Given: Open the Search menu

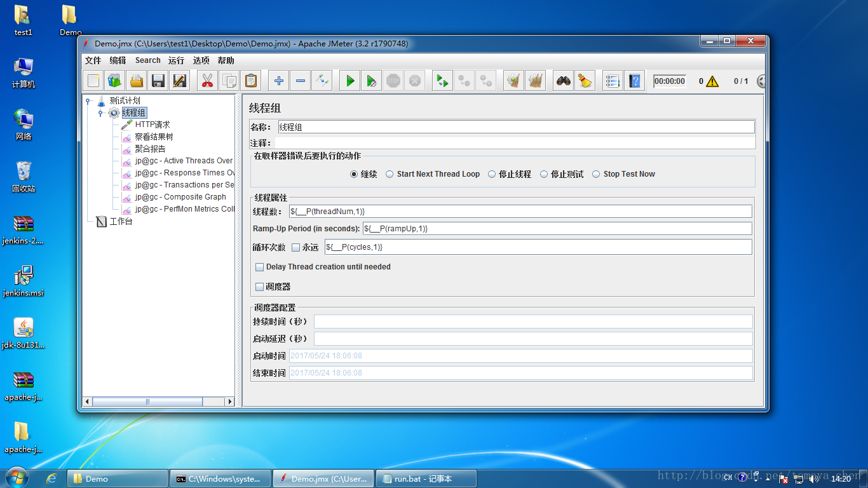Looking at the screenshot, I should tap(148, 60).
